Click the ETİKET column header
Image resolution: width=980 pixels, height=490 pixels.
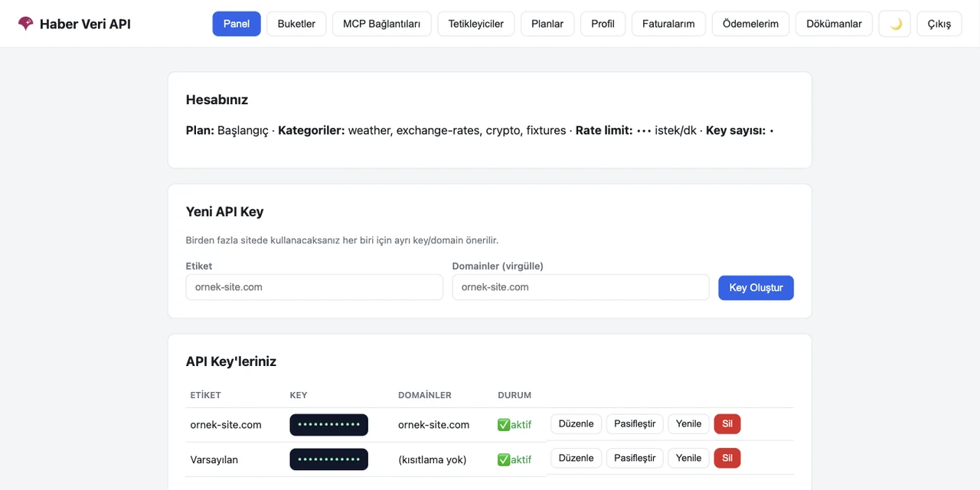(x=206, y=395)
